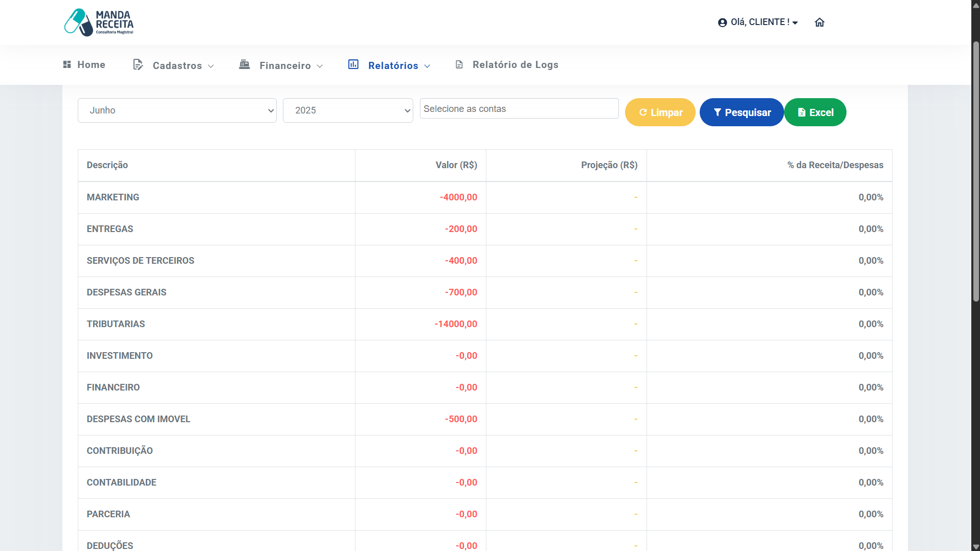Click the Relatórios chart icon

pyautogui.click(x=353, y=64)
